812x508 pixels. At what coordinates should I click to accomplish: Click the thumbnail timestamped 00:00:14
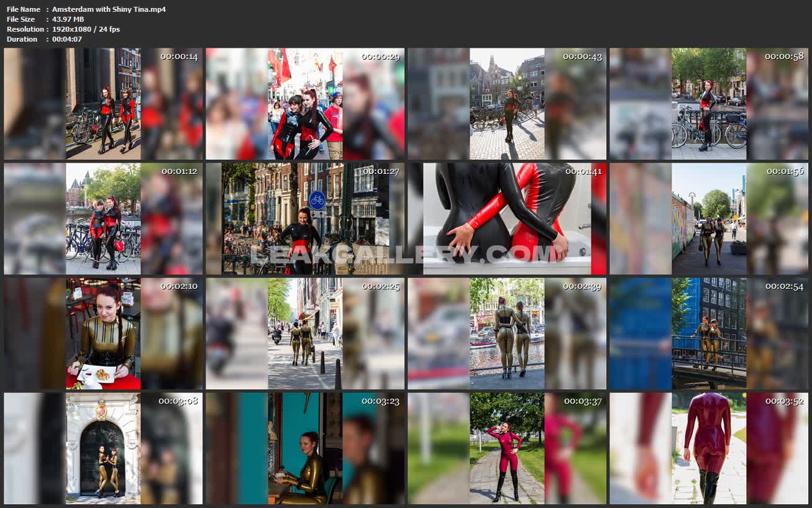click(x=103, y=104)
